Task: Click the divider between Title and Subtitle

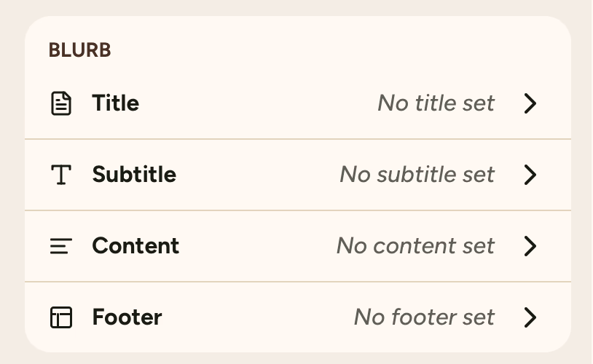Action: click(298, 139)
